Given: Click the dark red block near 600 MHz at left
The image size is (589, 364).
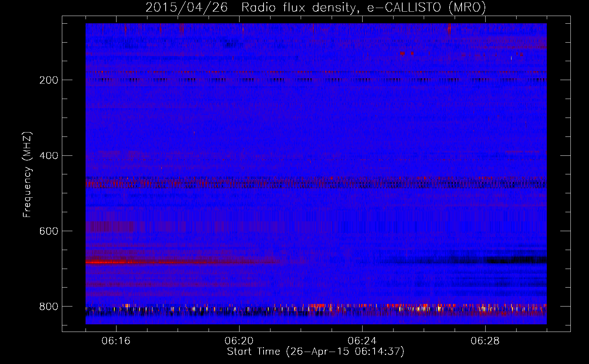Looking at the screenshot, I should (x=110, y=227).
